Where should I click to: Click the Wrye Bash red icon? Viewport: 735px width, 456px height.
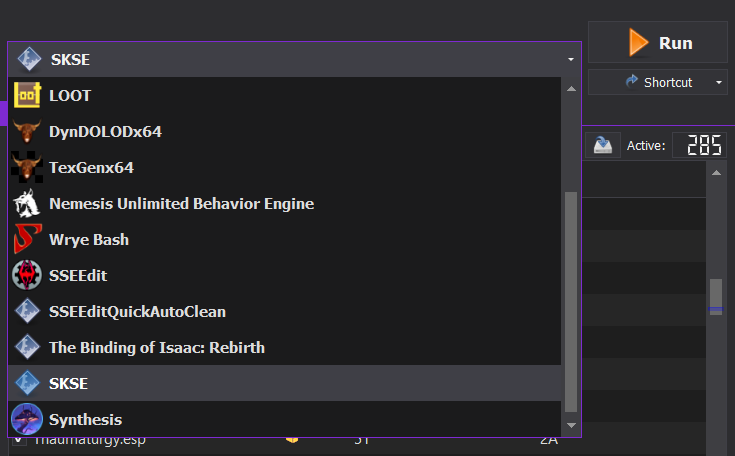(27, 239)
